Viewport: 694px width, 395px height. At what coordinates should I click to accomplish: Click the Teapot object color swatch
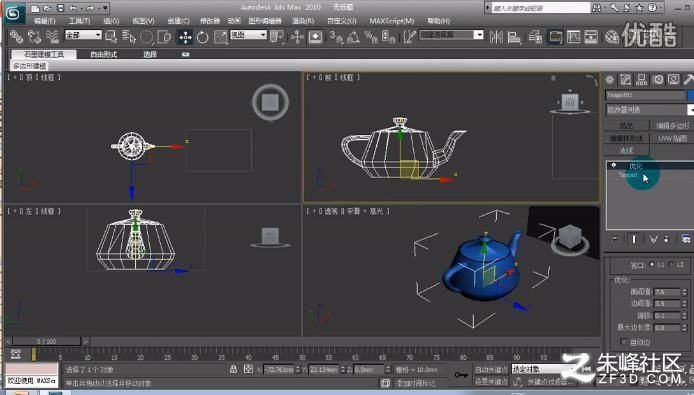[690, 95]
